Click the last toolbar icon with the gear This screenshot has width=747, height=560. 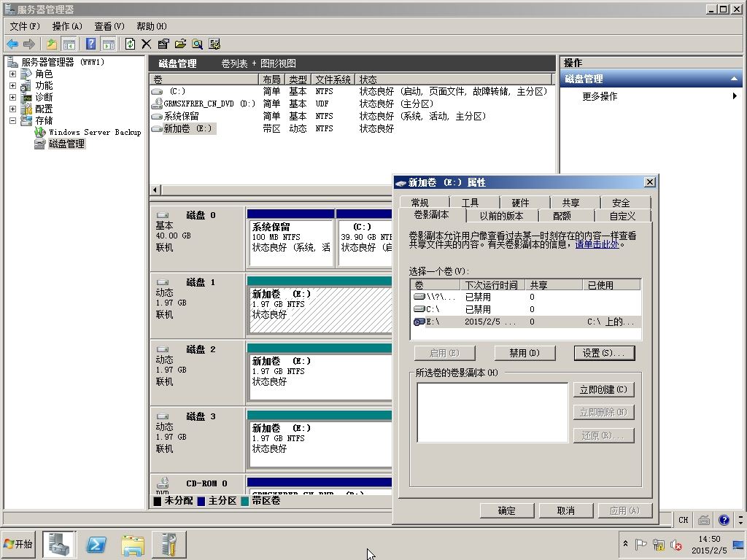click(x=214, y=44)
